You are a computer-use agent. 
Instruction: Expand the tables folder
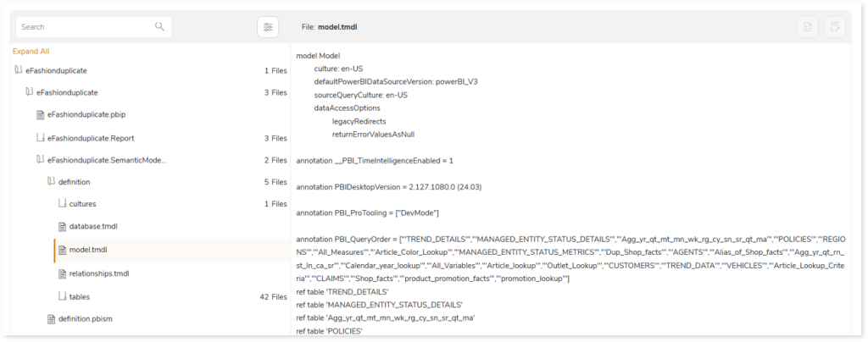(x=61, y=296)
